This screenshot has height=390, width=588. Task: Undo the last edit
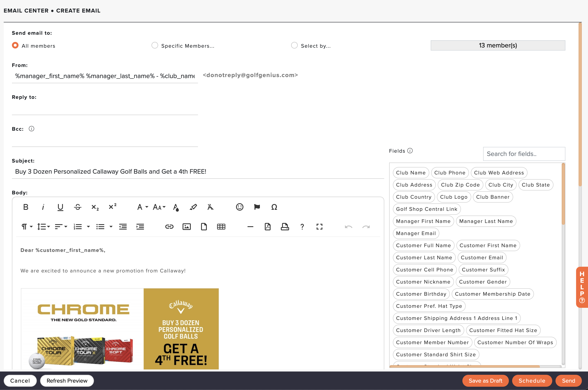tap(349, 227)
